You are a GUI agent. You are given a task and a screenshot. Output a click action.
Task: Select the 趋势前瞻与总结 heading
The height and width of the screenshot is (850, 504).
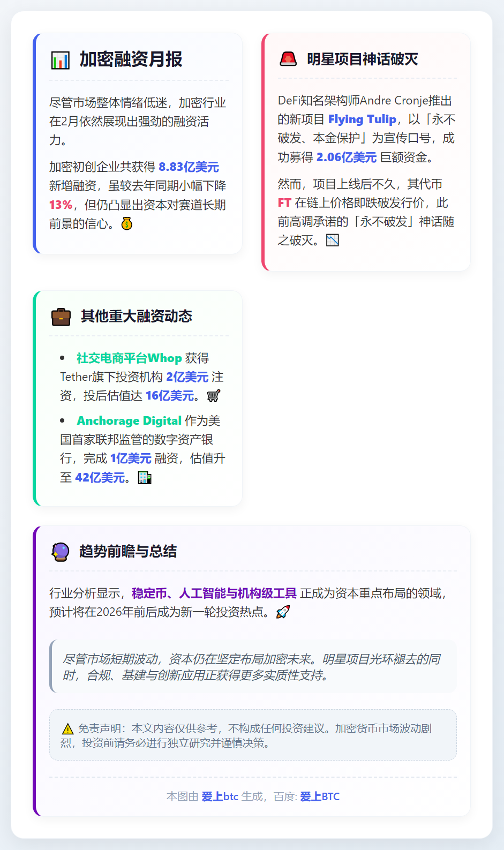click(128, 552)
